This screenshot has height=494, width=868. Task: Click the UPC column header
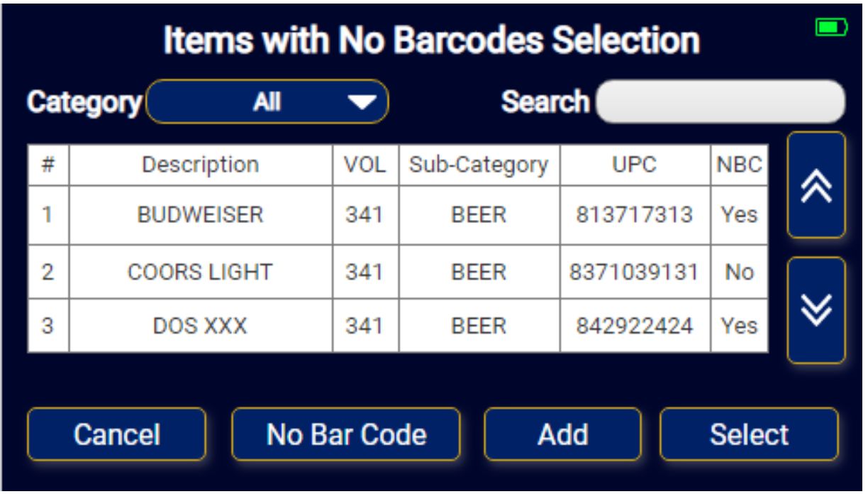click(x=635, y=165)
